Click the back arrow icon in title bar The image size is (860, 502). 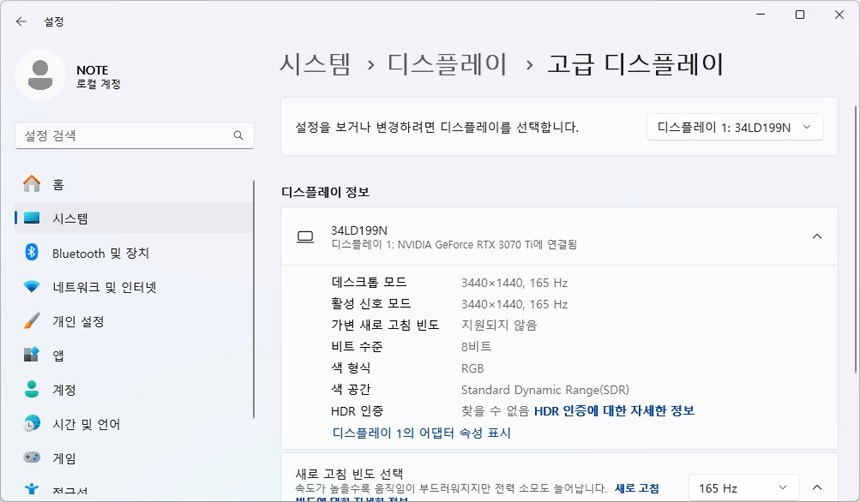[21, 20]
